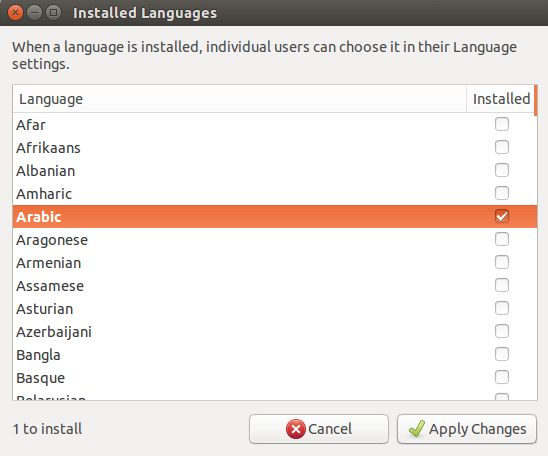The height and width of the screenshot is (456, 548).
Task: Click the red X icon on Cancel
Action: click(296, 429)
